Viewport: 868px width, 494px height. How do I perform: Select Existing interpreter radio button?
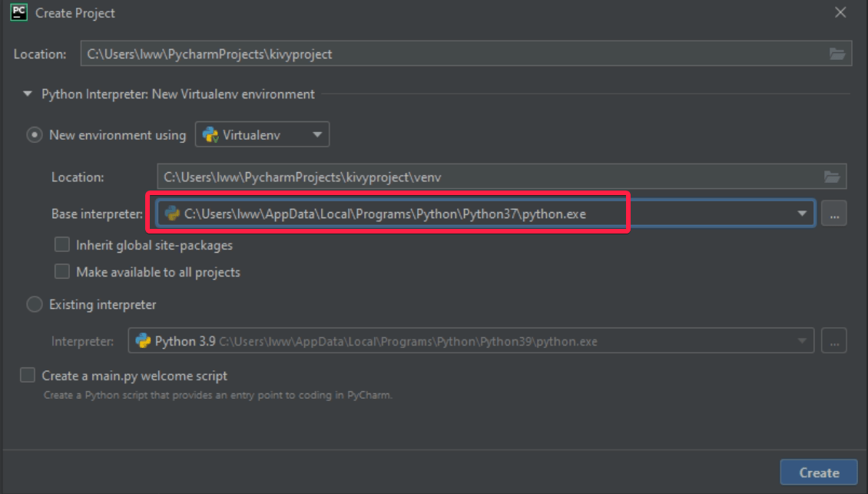point(35,305)
